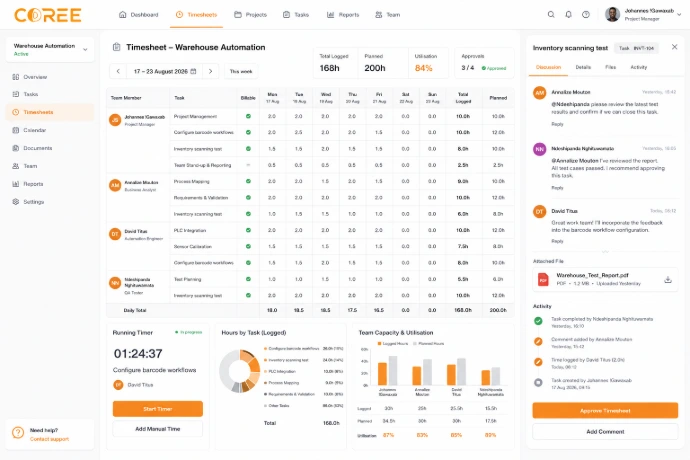
Task: Click Sensor Calibration total 7.5h cell
Action: [463, 247]
